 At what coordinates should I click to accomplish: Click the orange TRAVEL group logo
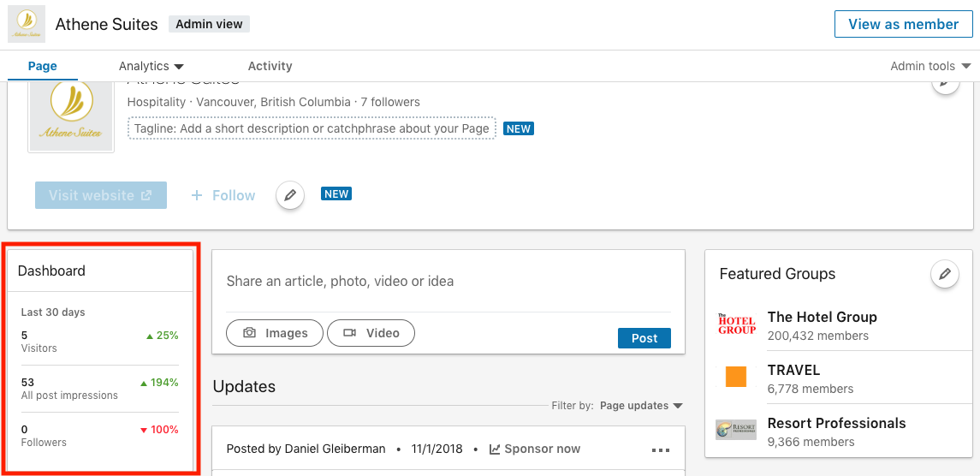click(736, 377)
